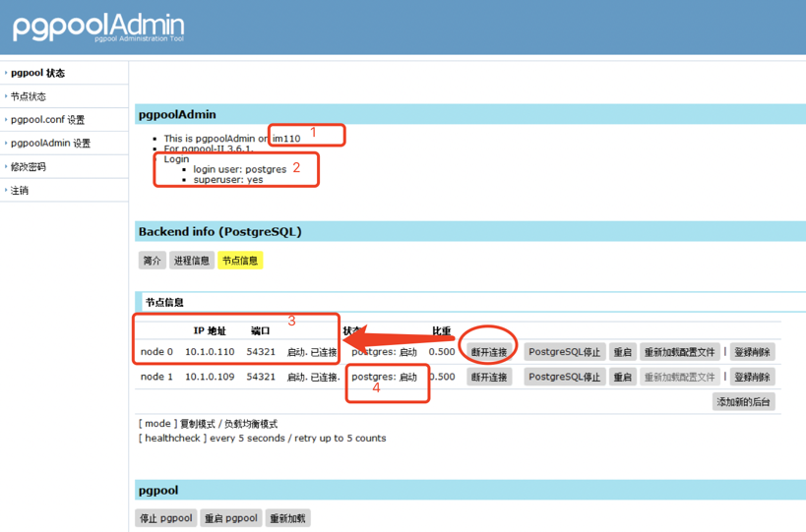
Task: Select node 0 weight 0.500
Action: [x=442, y=352]
